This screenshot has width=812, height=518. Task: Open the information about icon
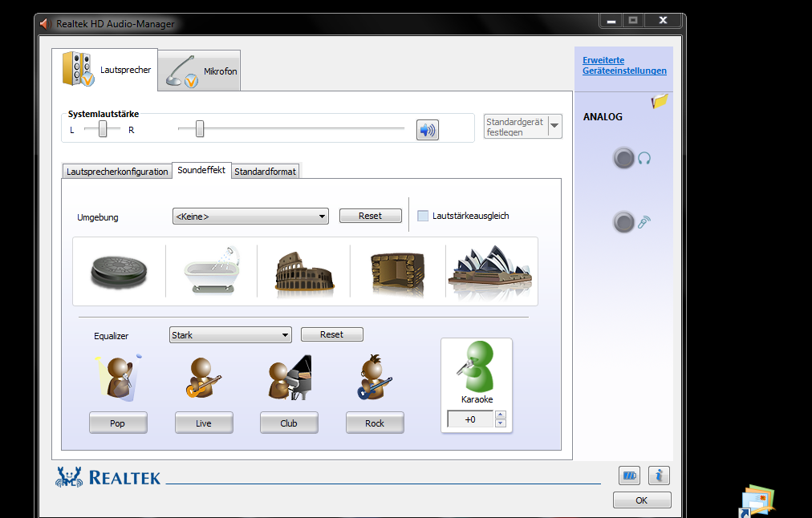click(x=659, y=475)
